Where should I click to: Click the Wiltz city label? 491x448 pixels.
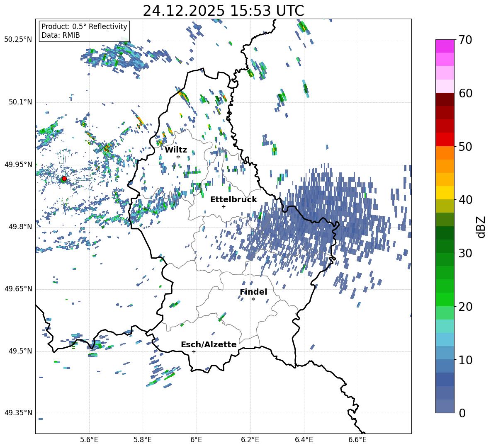click(x=176, y=150)
